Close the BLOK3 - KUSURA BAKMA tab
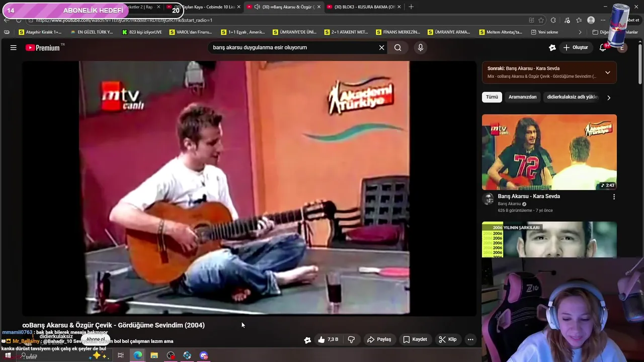Image resolution: width=644 pixels, height=362 pixels. tap(398, 7)
